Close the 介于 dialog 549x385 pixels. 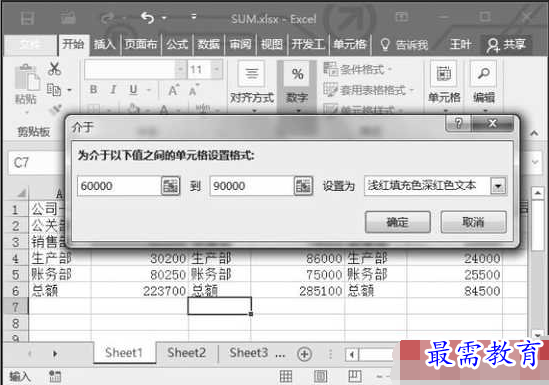pos(492,123)
